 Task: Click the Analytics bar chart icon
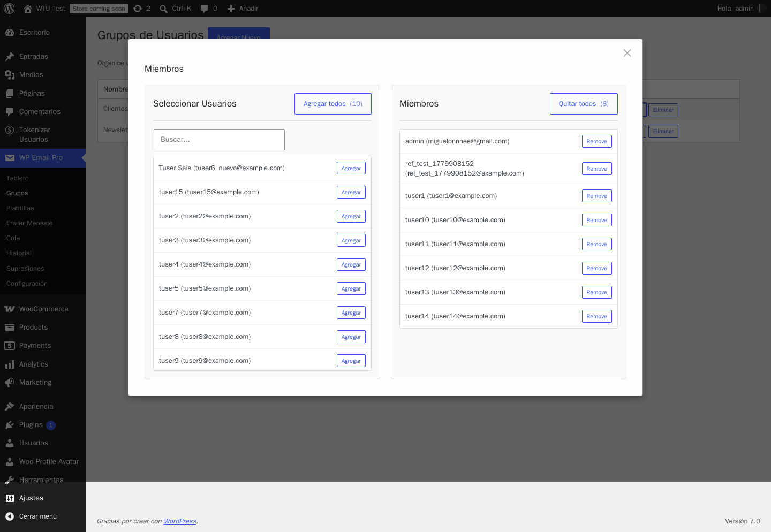(10, 364)
